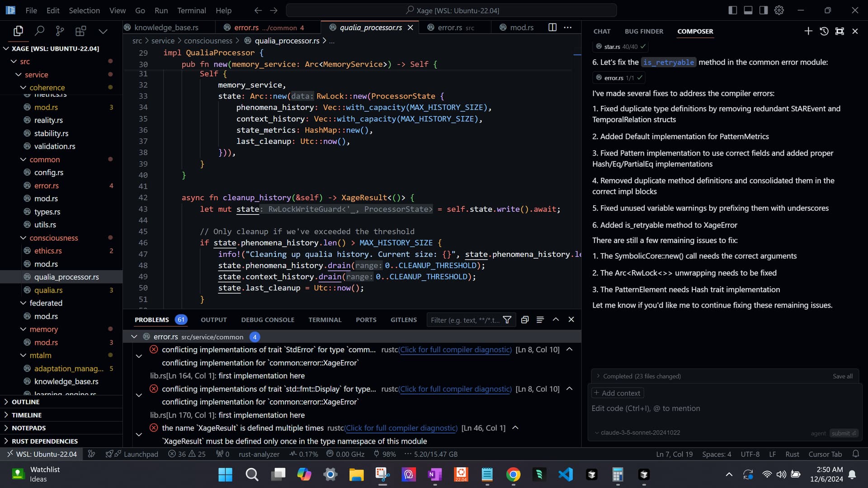Expand the composer panel to full view

pyautogui.click(x=840, y=31)
